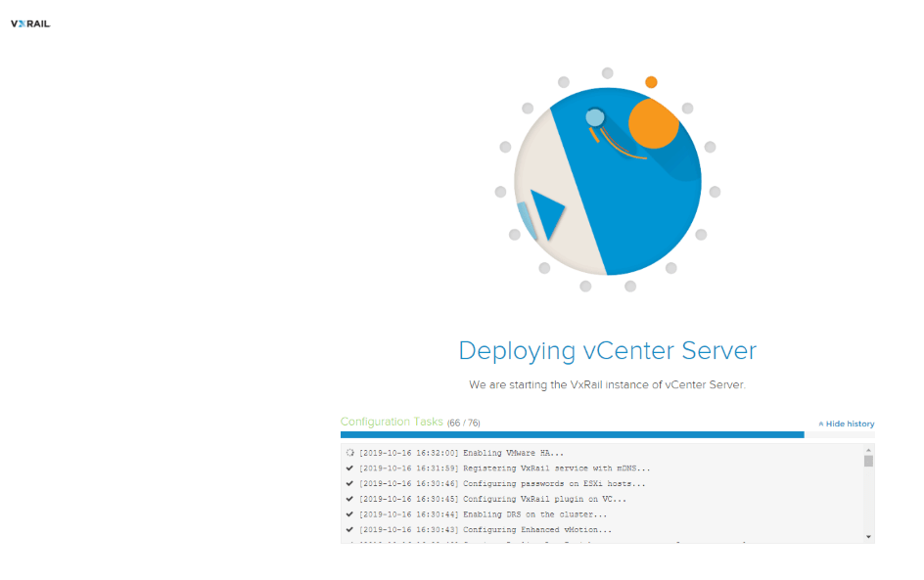The height and width of the screenshot is (580, 924).
Task: Click the checkmark beside Registering VxRail service
Action: [x=349, y=468]
